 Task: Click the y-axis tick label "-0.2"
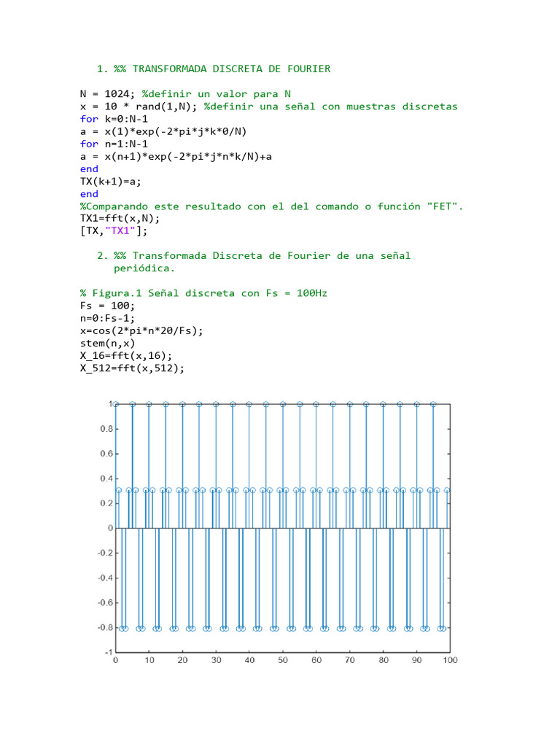tap(105, 553)
